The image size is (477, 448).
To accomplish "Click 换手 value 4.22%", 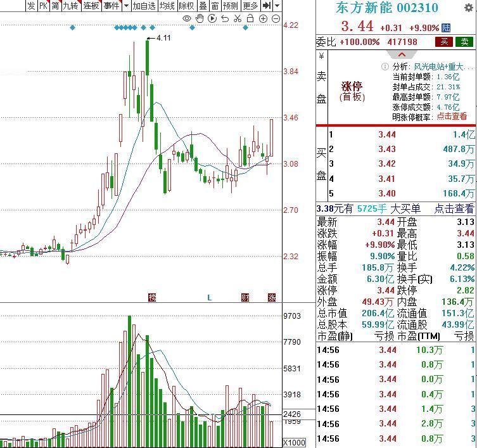I will tap(462, 267).
